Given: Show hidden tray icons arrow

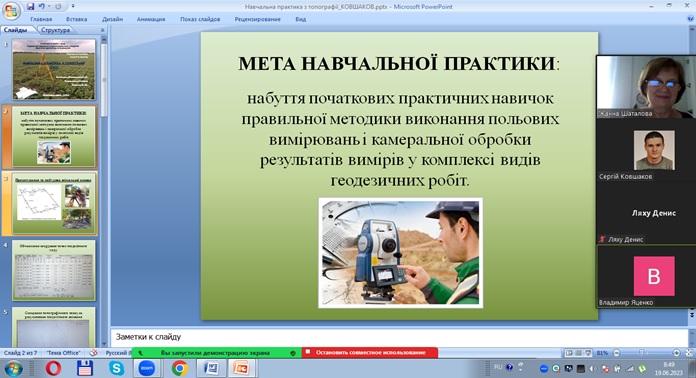Looking at the screenshot, I should [x=522, y=368].
